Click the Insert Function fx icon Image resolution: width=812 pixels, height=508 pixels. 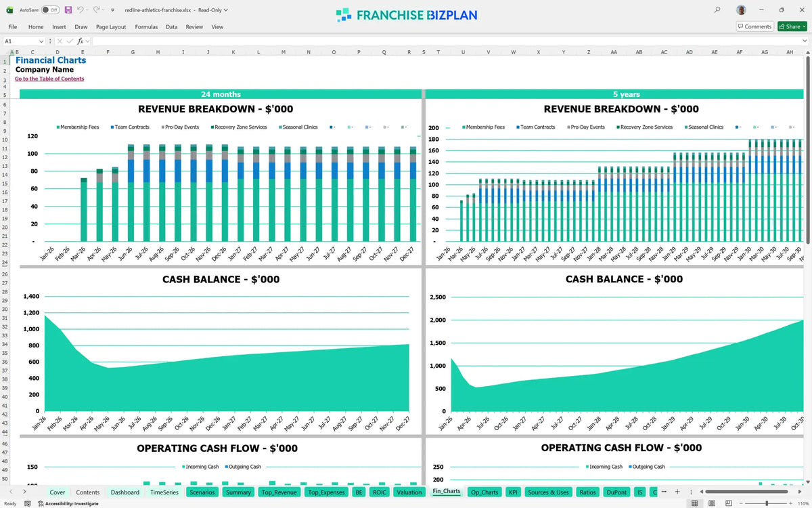(80, 41)
